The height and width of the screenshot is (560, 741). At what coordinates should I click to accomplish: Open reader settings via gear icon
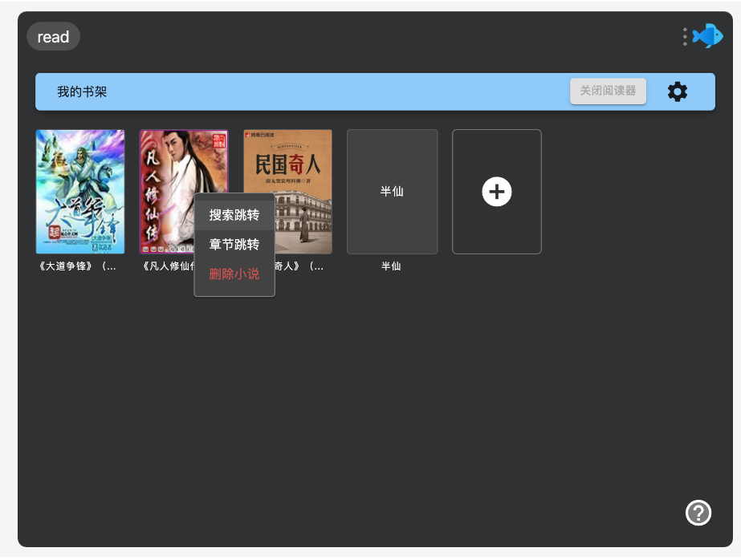tap(678, 91)
